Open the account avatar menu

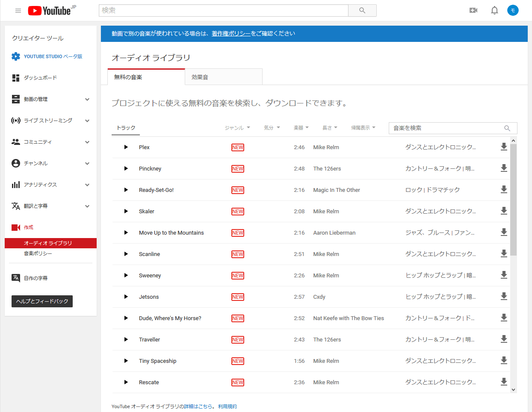click(x=513, y=10)
